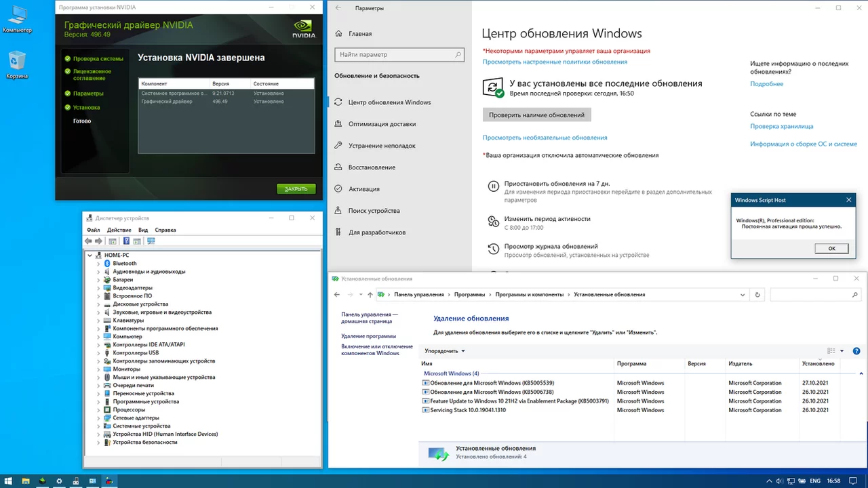Select the Bluetooth device category icon

coord(107,263)
